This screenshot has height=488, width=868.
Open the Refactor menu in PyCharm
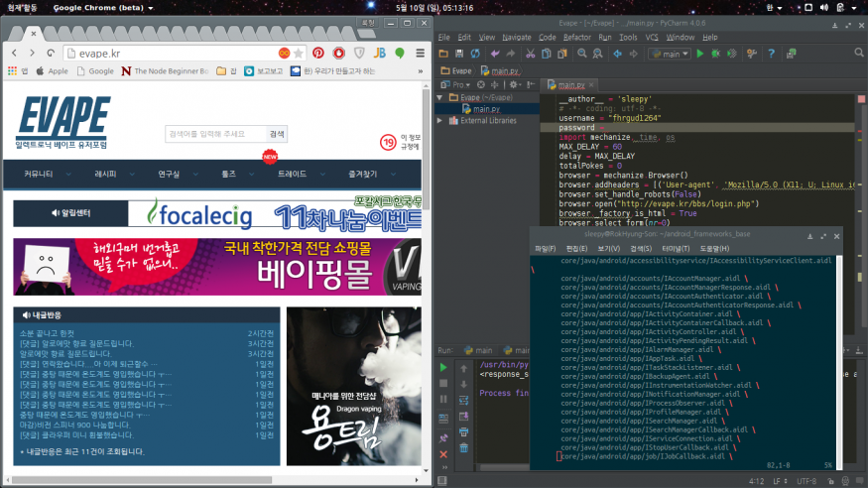point(576,37)
